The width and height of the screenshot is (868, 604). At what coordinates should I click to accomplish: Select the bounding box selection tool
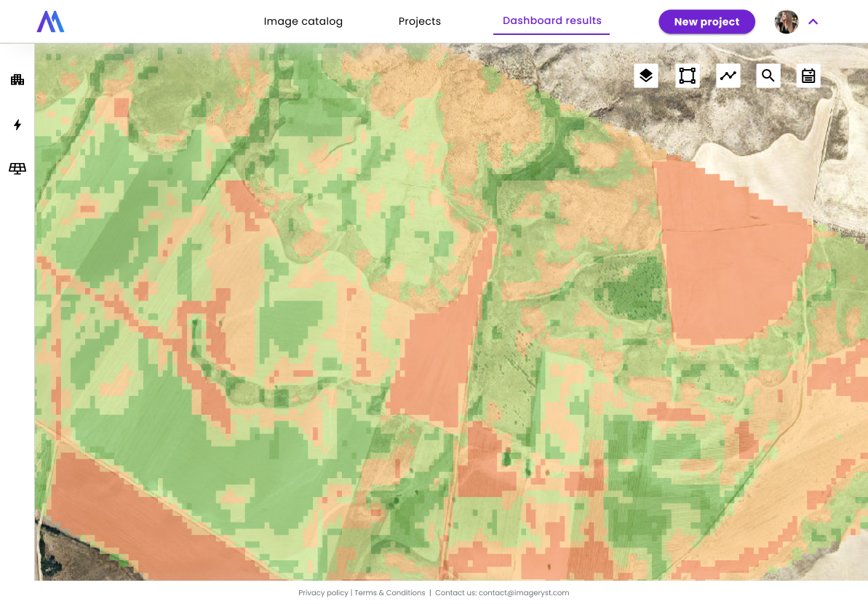pos(687,76)
